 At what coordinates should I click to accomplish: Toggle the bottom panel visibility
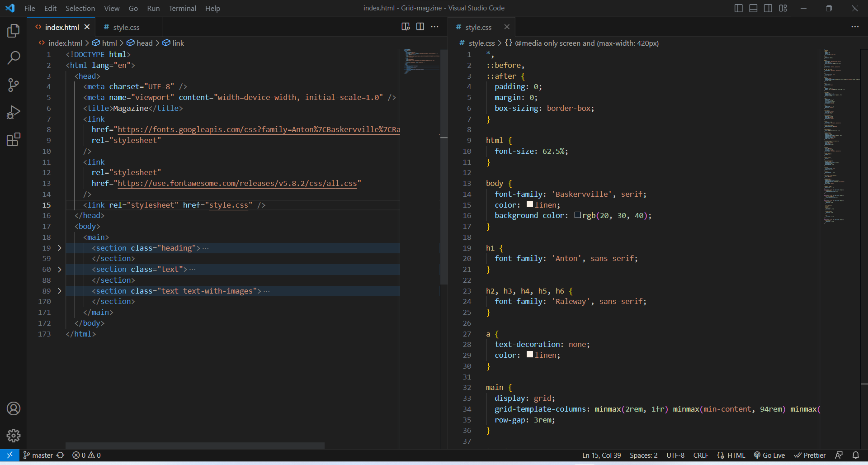753,8
